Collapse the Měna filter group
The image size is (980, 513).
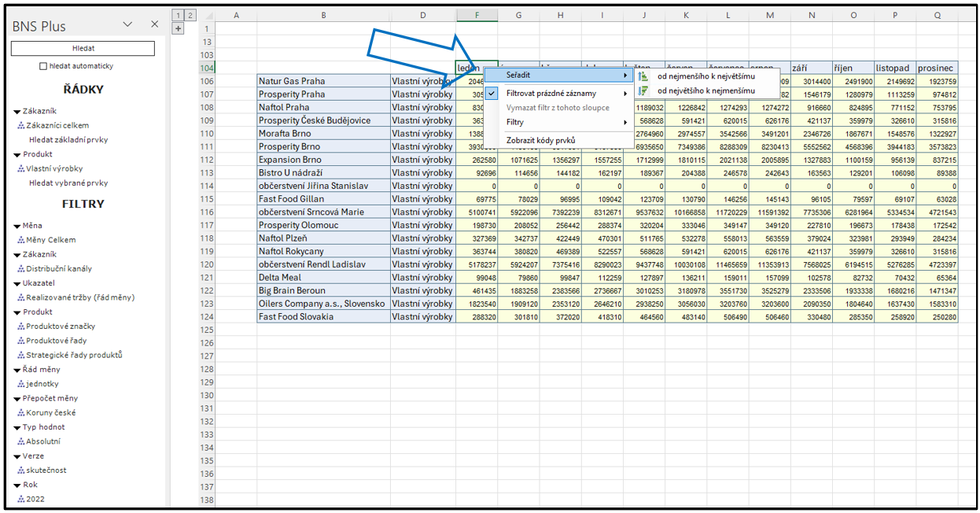[x=17, y=226]
